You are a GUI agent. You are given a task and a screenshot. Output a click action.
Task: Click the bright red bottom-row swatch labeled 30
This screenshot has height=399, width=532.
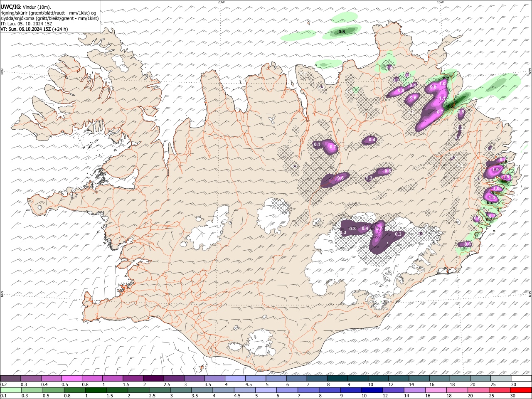[521, 390]
